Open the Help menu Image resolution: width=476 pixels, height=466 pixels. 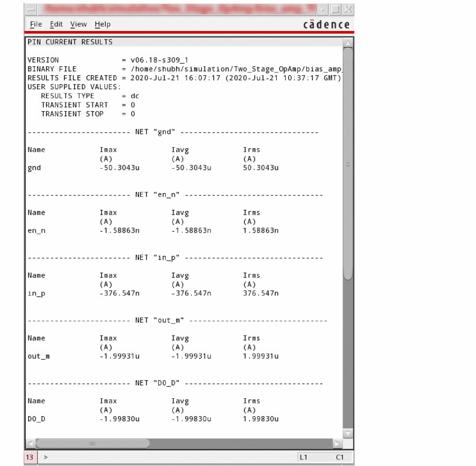102,24
